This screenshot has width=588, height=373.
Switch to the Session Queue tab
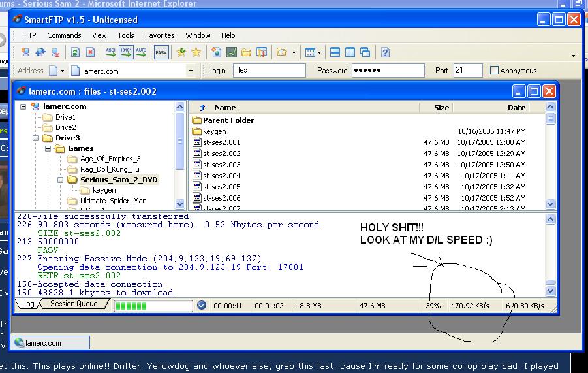74,304
